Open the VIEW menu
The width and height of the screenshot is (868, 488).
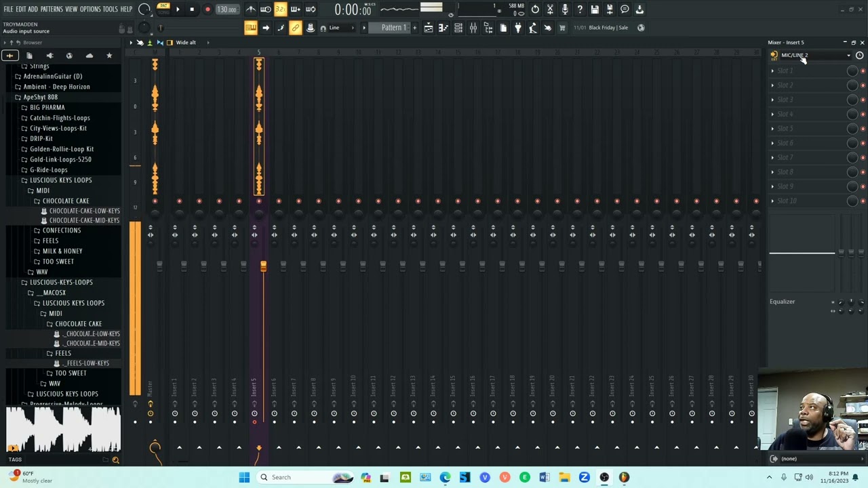71,9
